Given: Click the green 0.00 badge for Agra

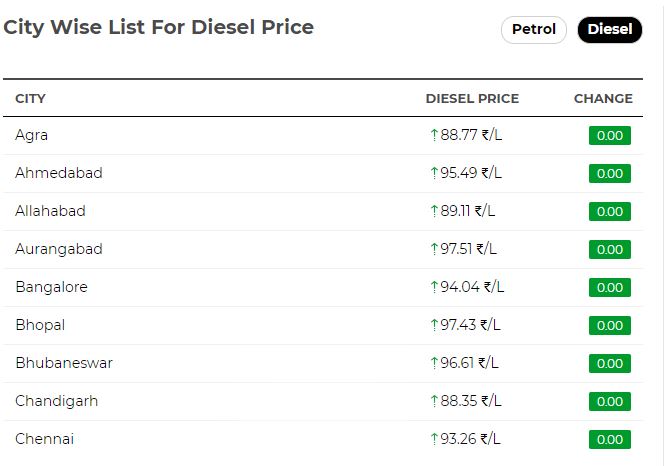Looking at the screenshot, I should 610,136.
